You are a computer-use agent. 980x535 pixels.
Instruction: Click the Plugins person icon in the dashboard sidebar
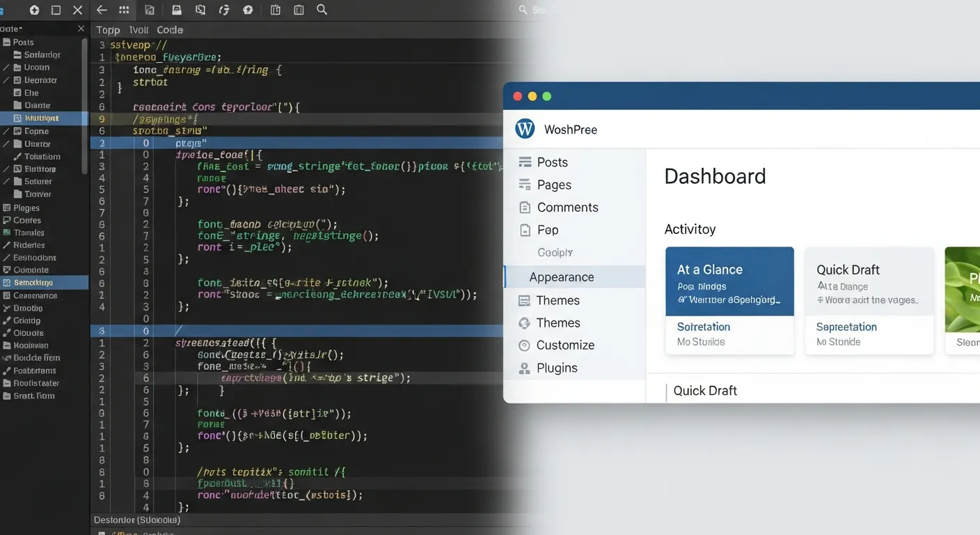[x=525, y=368]
